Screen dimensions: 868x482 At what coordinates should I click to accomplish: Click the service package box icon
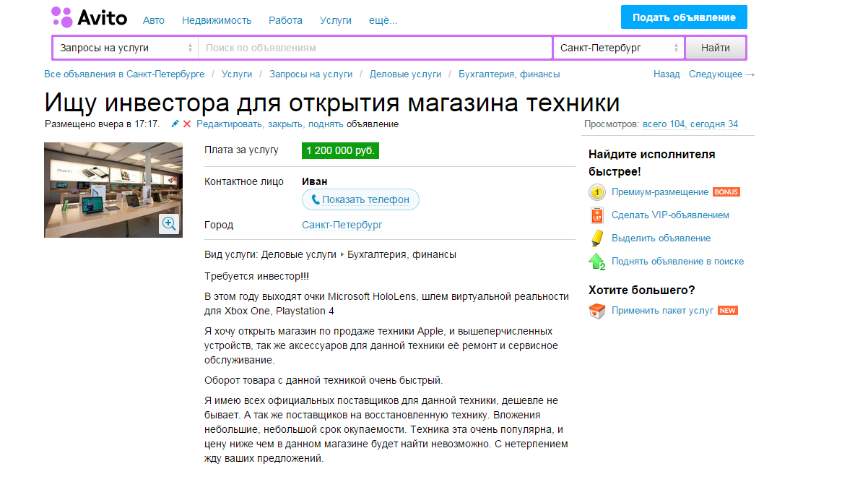[x=596, y=311]
